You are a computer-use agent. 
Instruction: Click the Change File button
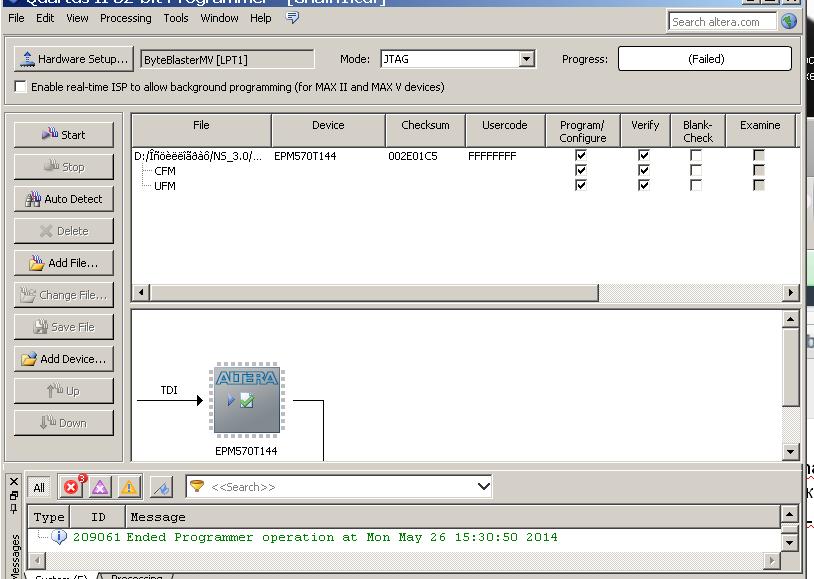pos(63,295)
